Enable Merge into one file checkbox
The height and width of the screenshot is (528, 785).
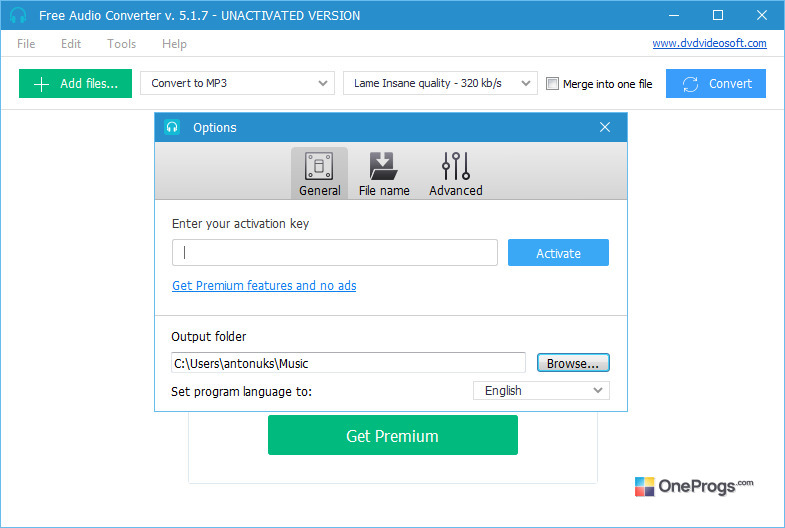click(552, 84)
